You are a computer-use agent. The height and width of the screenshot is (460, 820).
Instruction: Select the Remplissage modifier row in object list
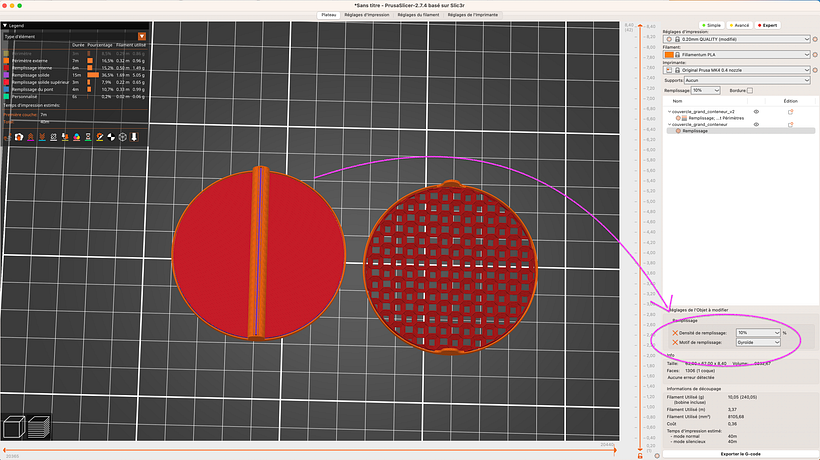click(698, 130)
